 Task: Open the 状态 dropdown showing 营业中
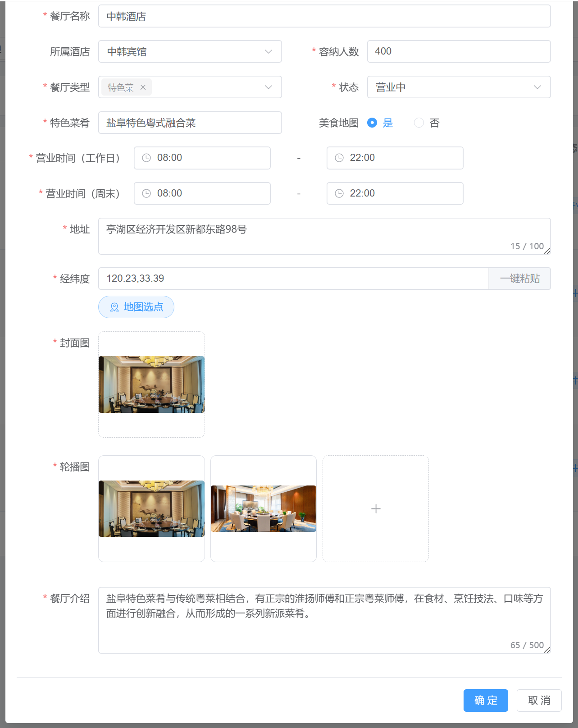click(459, 87)
